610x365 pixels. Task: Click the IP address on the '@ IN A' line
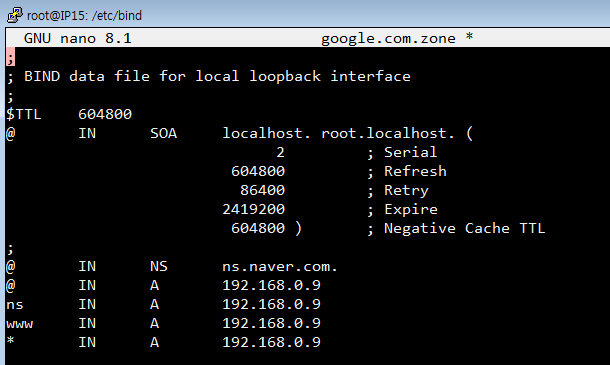tap(272, 286)
